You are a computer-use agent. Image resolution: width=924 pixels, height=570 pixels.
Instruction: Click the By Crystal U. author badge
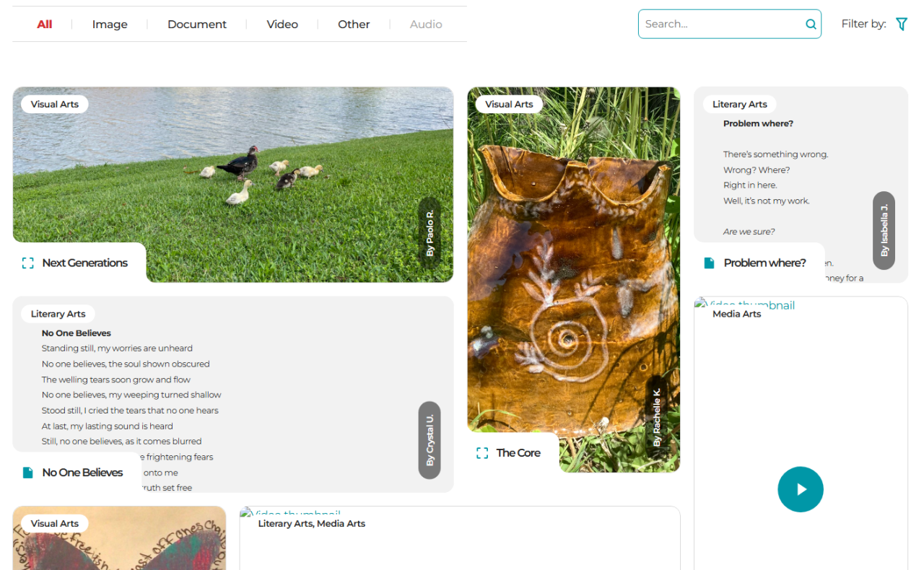pyautogui.click(x=430, y=440)
